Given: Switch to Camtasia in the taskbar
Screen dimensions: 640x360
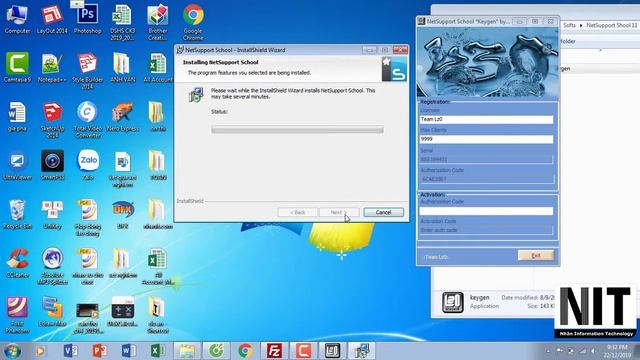Looking at the screenshot, I should click(303, 351).
